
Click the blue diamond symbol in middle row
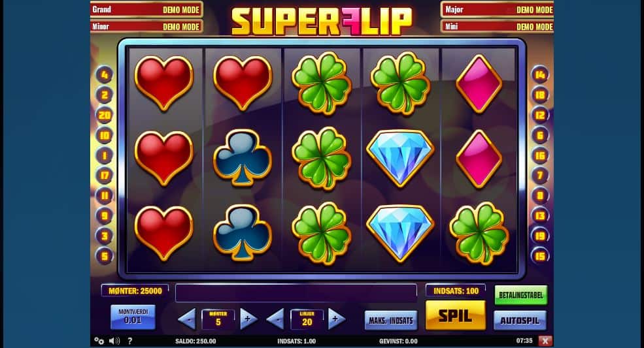click(x=400, y=158)
